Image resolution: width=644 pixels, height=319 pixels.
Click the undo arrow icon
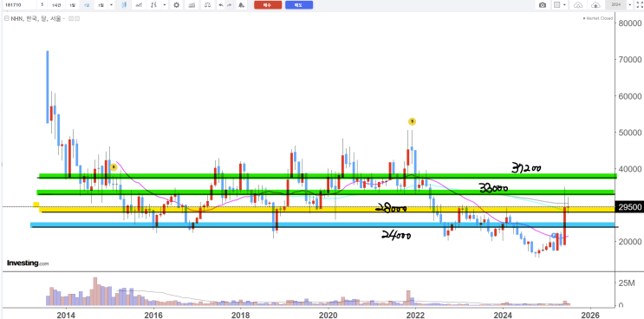point(221,5)
